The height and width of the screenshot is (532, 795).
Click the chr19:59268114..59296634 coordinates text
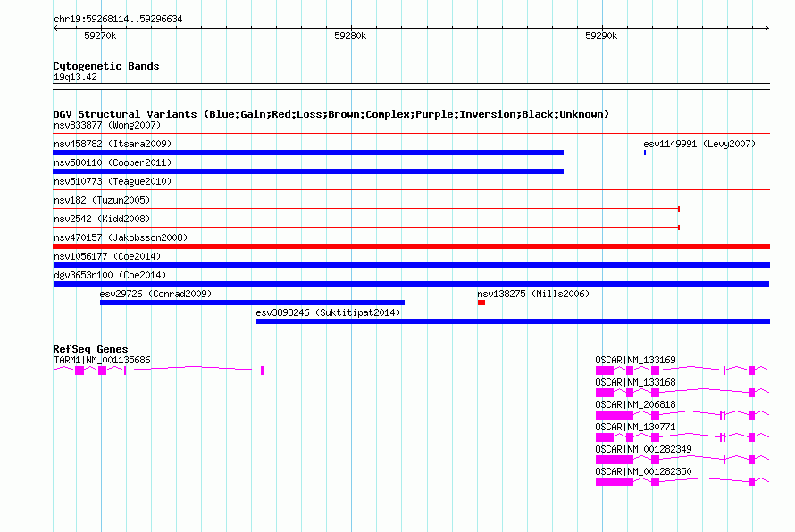coord(118,20)
